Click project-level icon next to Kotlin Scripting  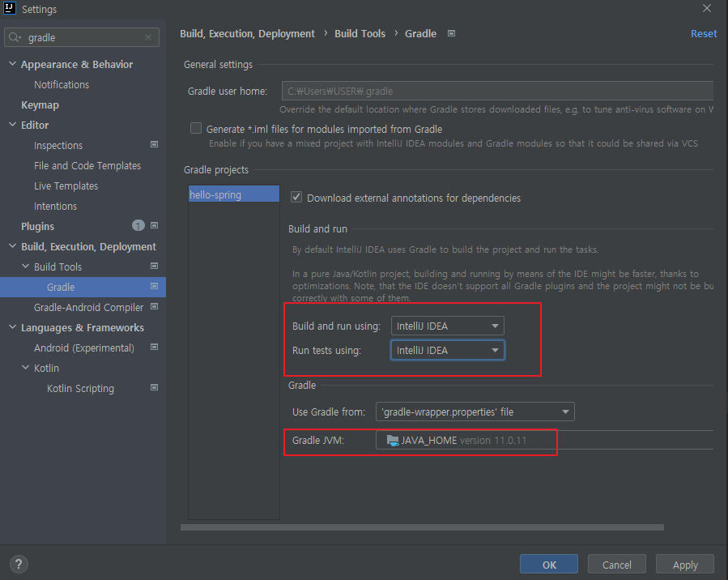pos(154,387)
